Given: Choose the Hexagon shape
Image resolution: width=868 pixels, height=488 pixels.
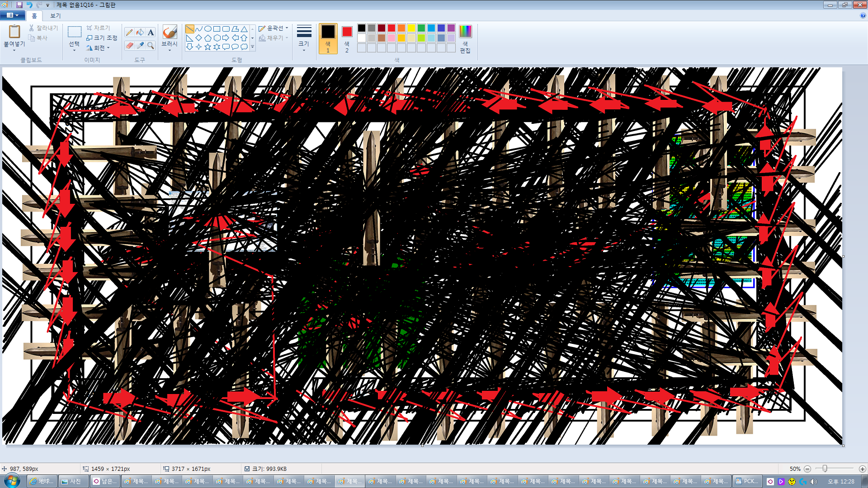Looking at the screenshot, I should tap(217, 38).
